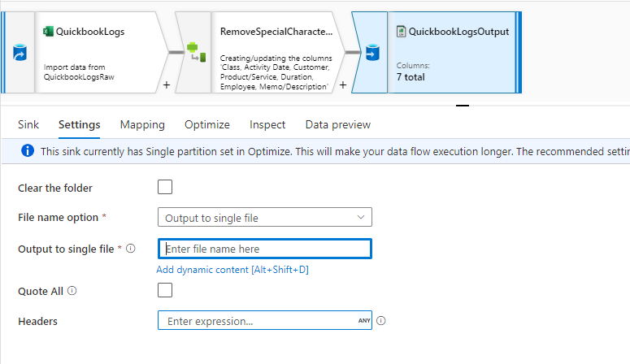Image resolution: width=630 pixels, height=364 pixels.
Task: Click the Excel icon next to QuickbookLogs
Action: pos(48,32)
